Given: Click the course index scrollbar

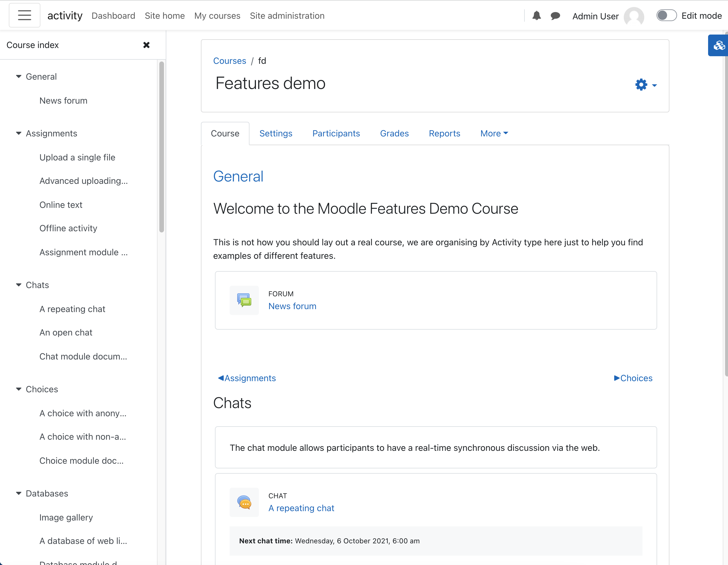Looking at the screenshot, I should pos(162,147).
